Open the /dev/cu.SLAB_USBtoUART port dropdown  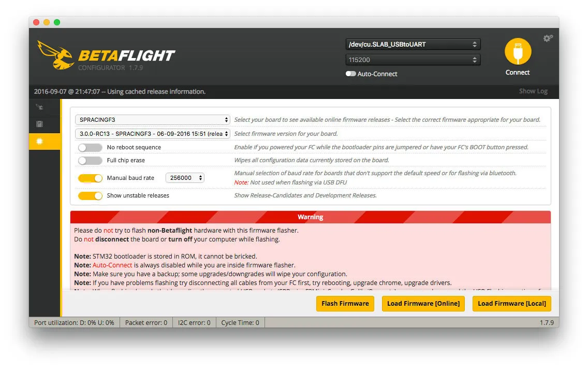pos(413,45)
